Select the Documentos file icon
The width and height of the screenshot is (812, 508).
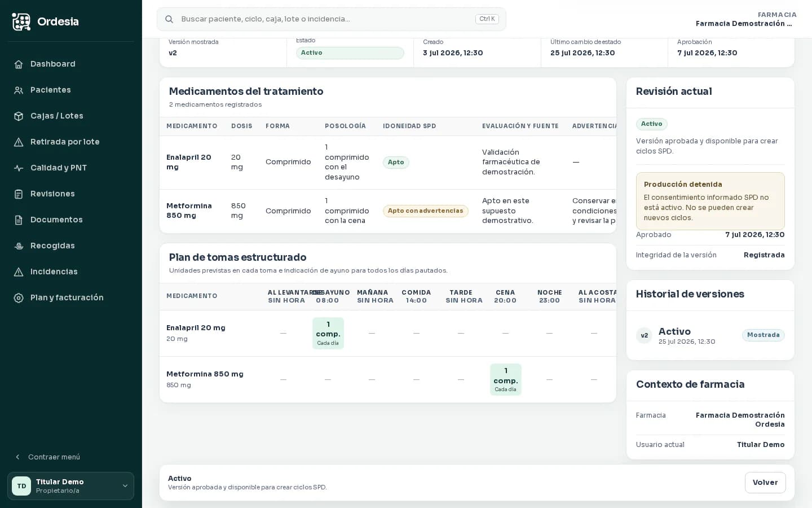(x=19, y=220)
